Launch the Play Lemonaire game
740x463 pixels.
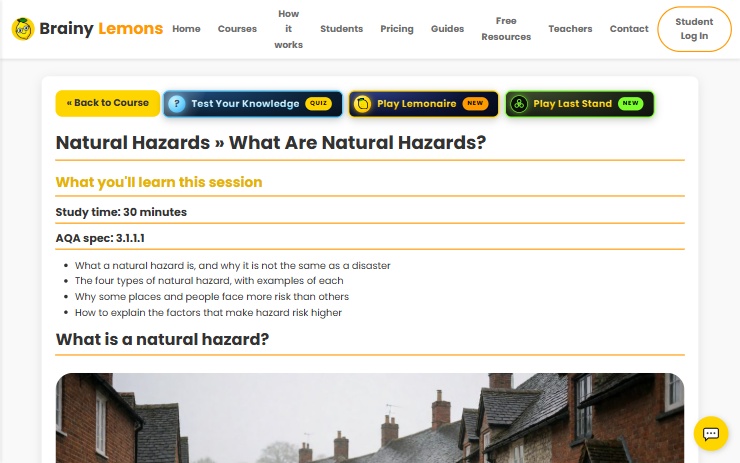point(423,103)
